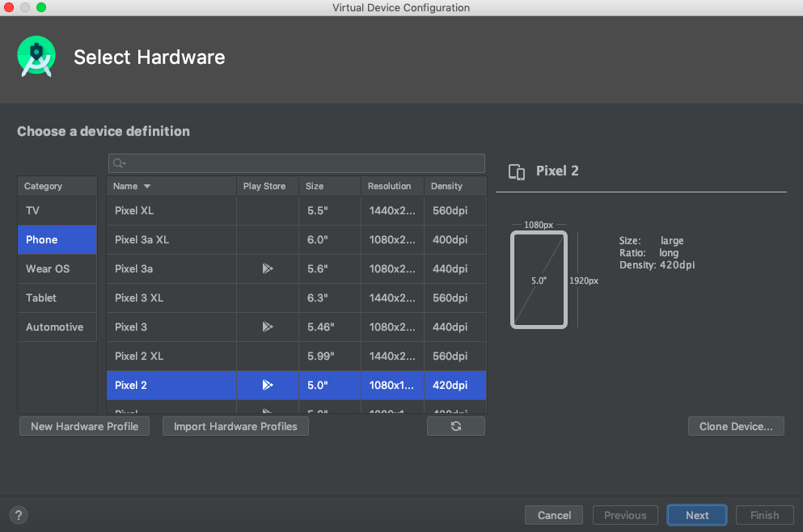
Task: Select the Pixel 2 device name
Action: click(x=130, y=385)
